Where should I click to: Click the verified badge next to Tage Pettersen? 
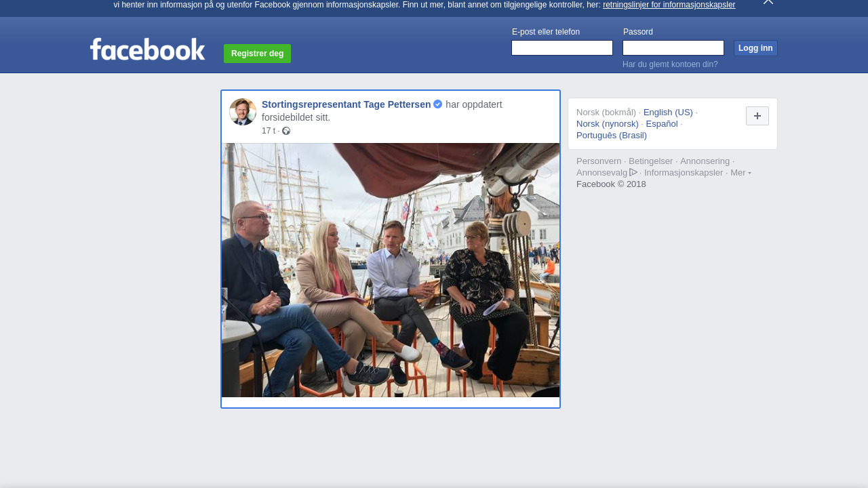pos(438,104)
